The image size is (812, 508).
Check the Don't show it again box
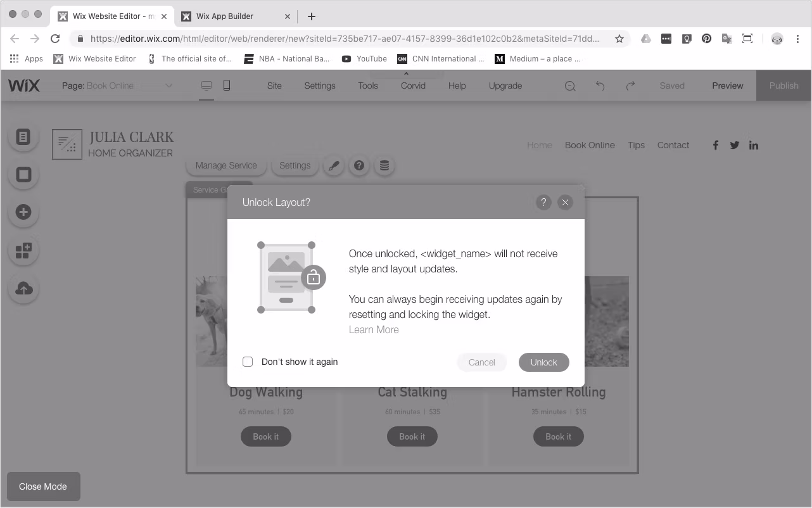click(x=248, y=362)
